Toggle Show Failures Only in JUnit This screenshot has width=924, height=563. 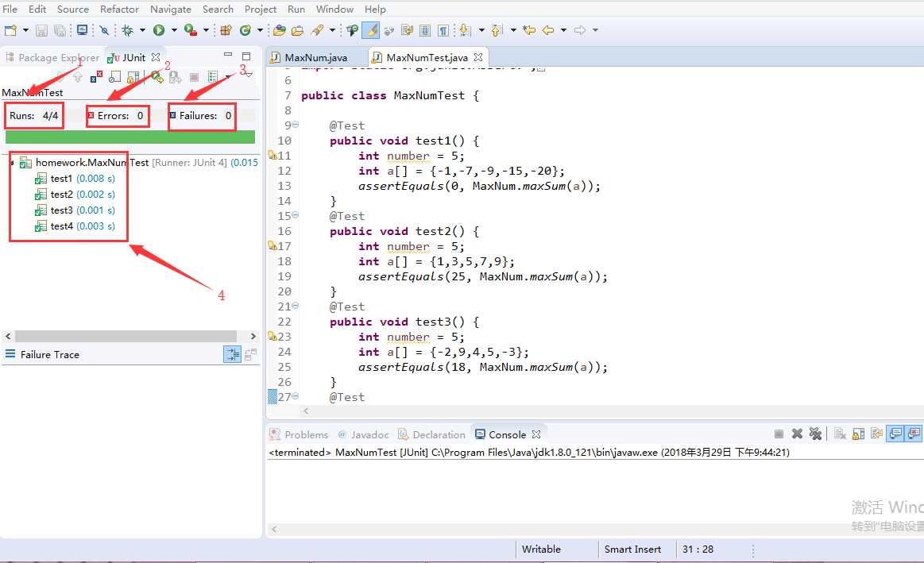(96, 76)
